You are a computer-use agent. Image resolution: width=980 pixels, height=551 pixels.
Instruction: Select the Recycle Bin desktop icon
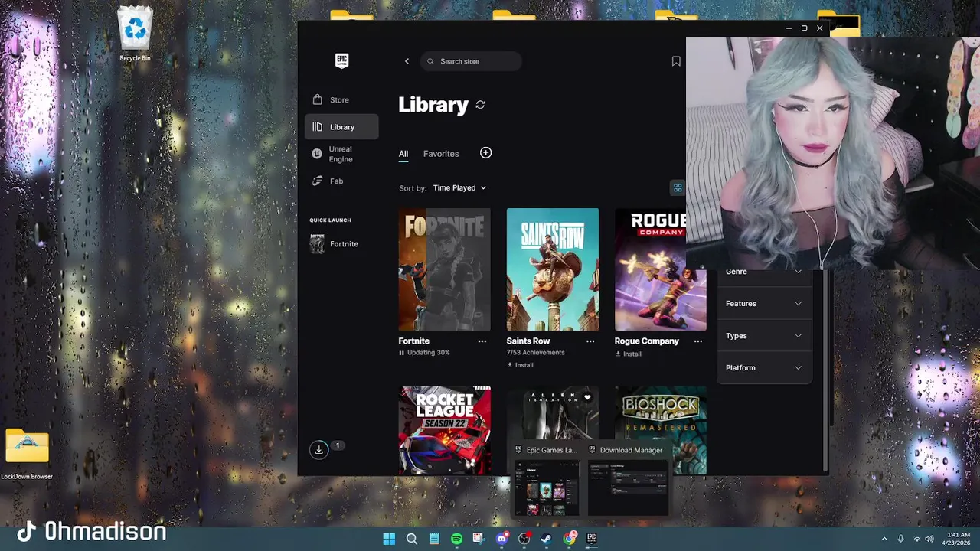[135, 34]
